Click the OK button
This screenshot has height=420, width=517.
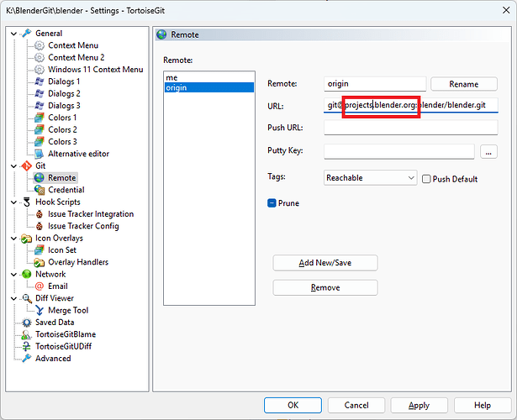293,405
